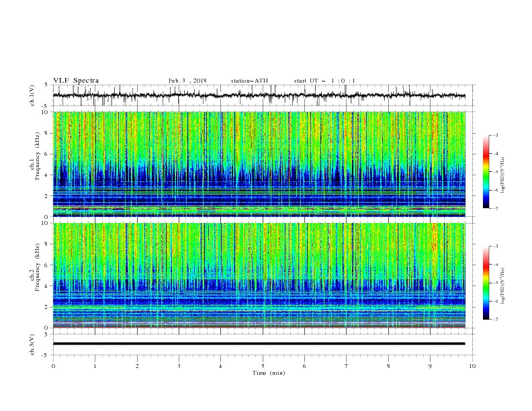Click the ch.2 spectrogram panel

click(x=259, y=275)
